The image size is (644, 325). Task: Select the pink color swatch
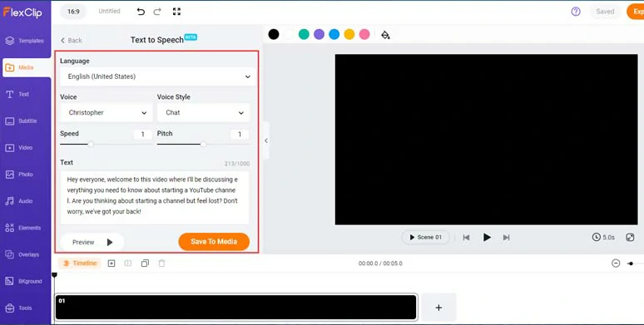pos(364,34)
